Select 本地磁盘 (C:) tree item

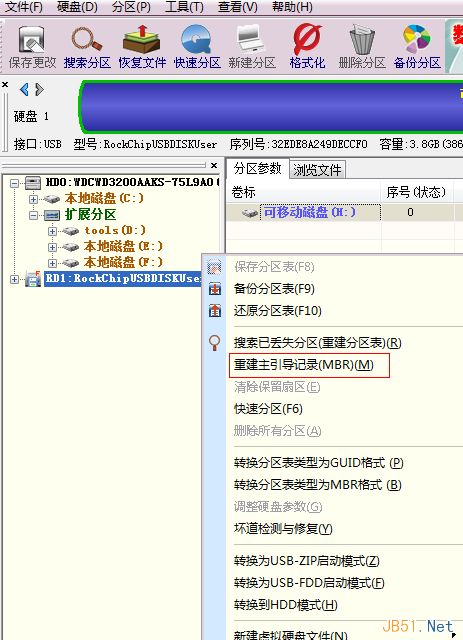pos(104,199)
